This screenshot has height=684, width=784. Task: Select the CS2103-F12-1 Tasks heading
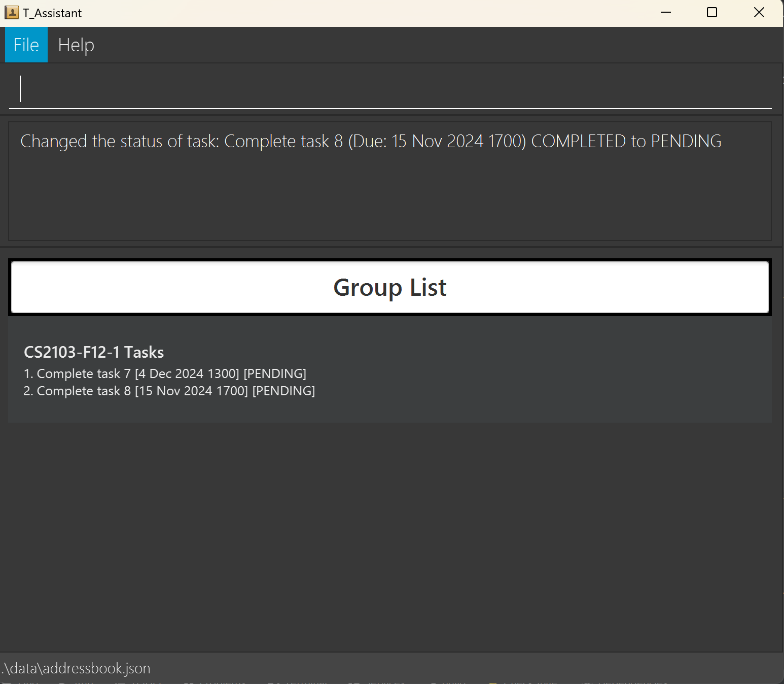click(94, 352)
